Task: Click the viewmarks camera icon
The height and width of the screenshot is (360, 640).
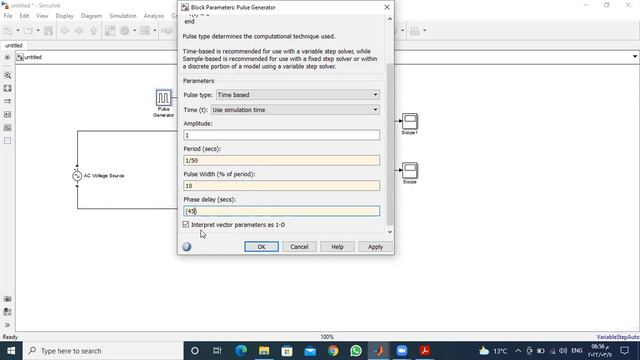Action: tap(7, 299)
